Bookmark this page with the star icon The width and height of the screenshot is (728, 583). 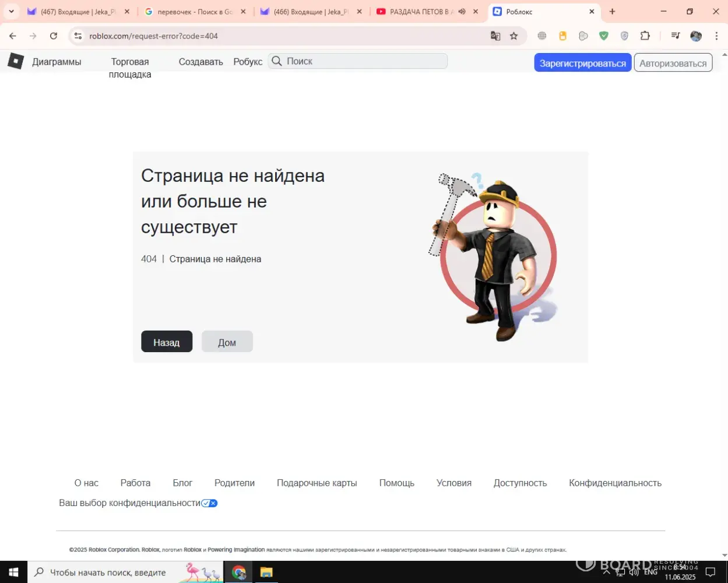tap(514, 36)
